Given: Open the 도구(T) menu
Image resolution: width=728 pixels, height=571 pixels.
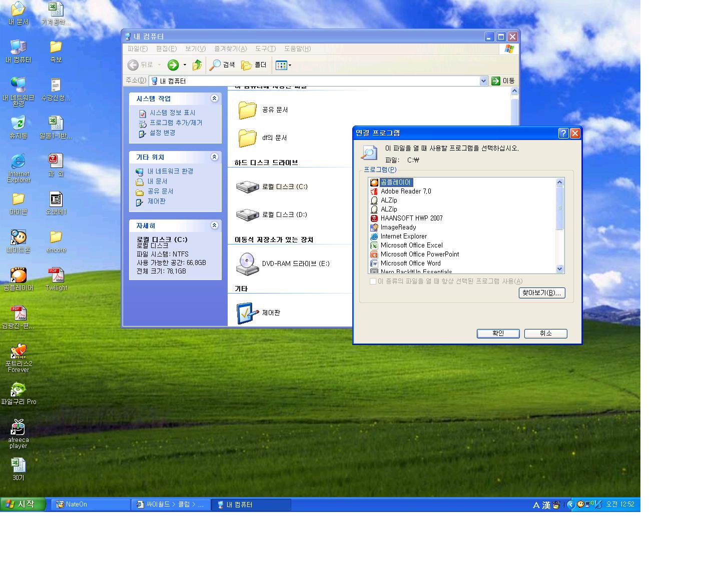Looking at the screenshot, I should 265,48.
